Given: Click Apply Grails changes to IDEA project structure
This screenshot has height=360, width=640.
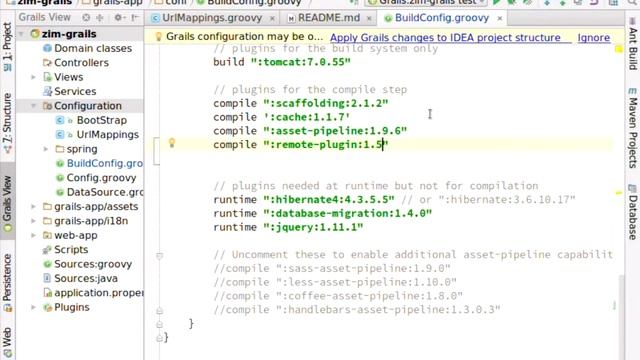Looking at the screenshot, I should [x=445, y=37].
